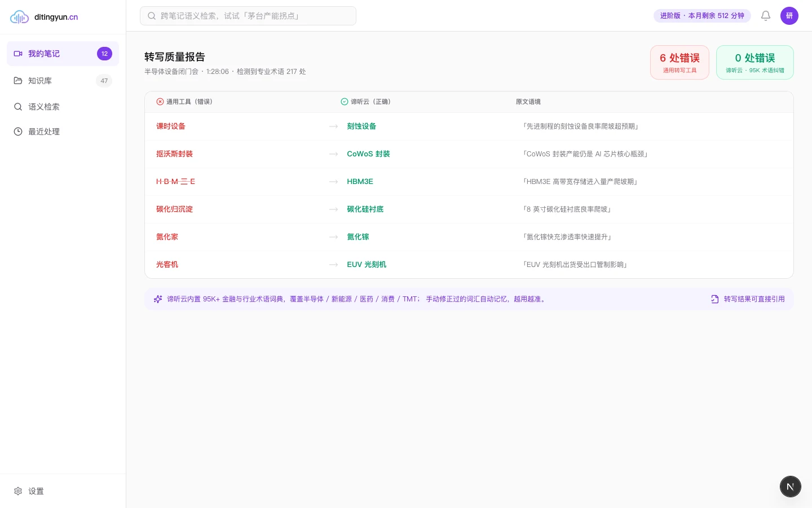
Task: Focus the 跨笔记语义检索 search field
Action: (248, 16)
